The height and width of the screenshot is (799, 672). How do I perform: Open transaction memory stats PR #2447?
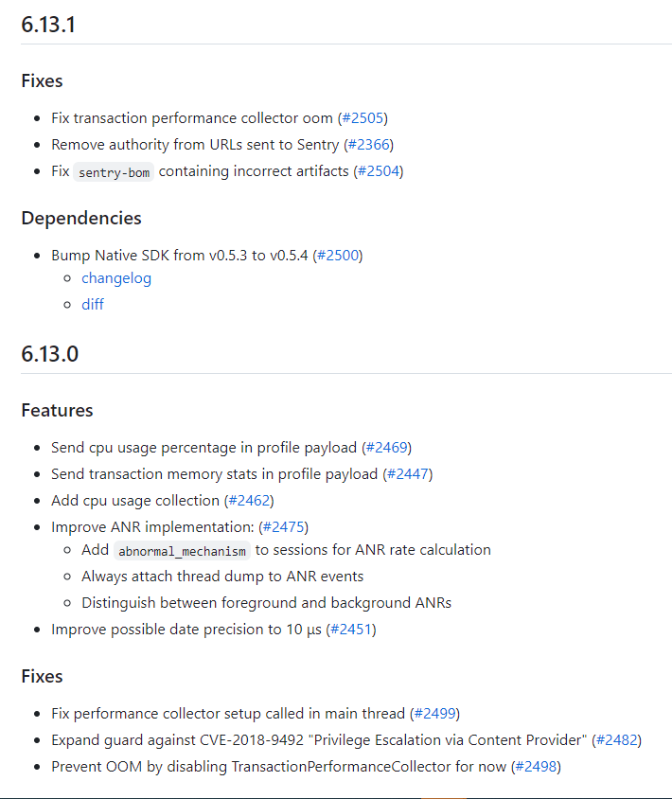click(407, 474)
